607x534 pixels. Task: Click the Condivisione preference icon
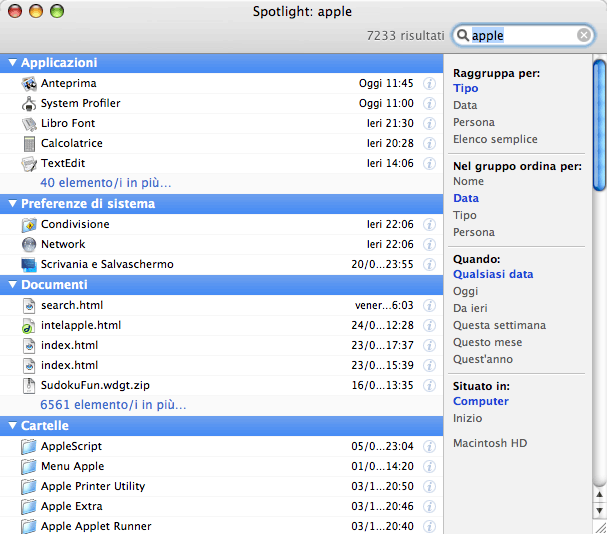[x=29, y=225]
